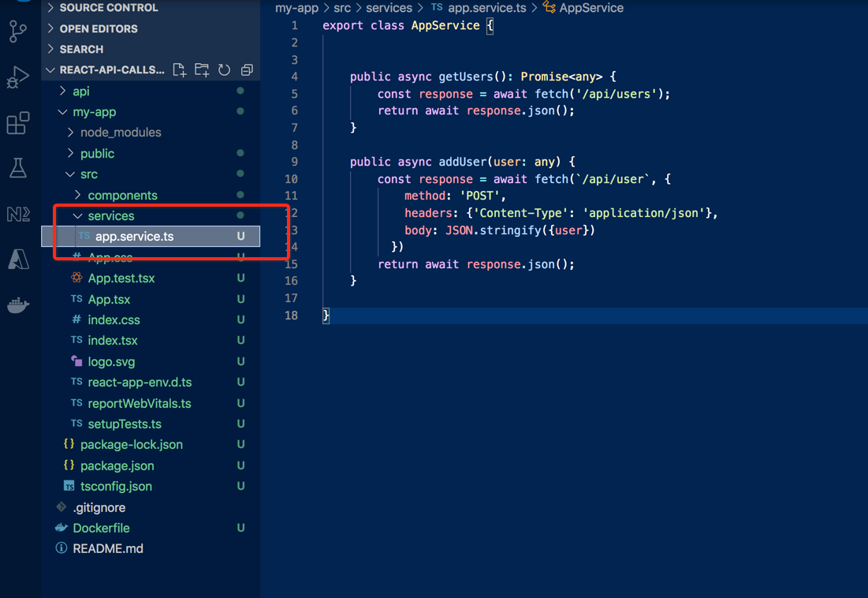Click the New Folder icon in Explorer header
The width and height of the screenshot is (868, 598).
pyautogui.click(x=201, y=69)
